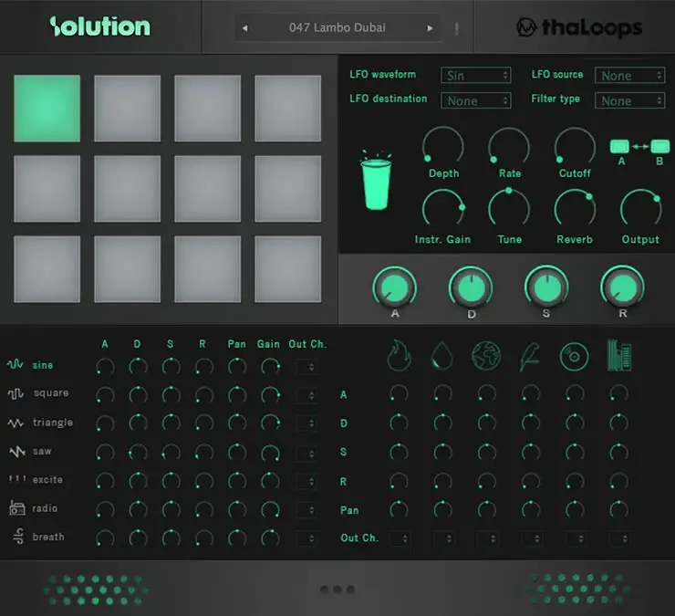Open the LFO waveform Sin dropdown
This screenshot has width=675, height=616.
pos(476,76)
